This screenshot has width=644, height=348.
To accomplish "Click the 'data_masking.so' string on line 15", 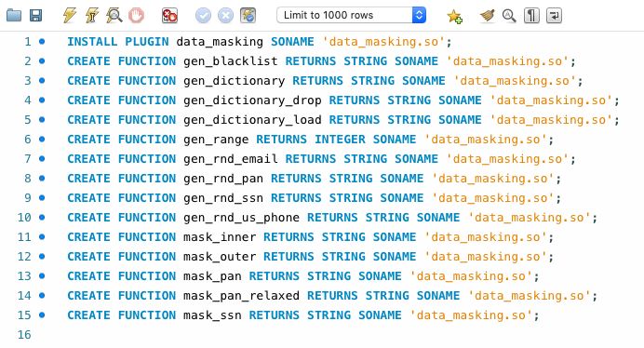I will point(471,315).
